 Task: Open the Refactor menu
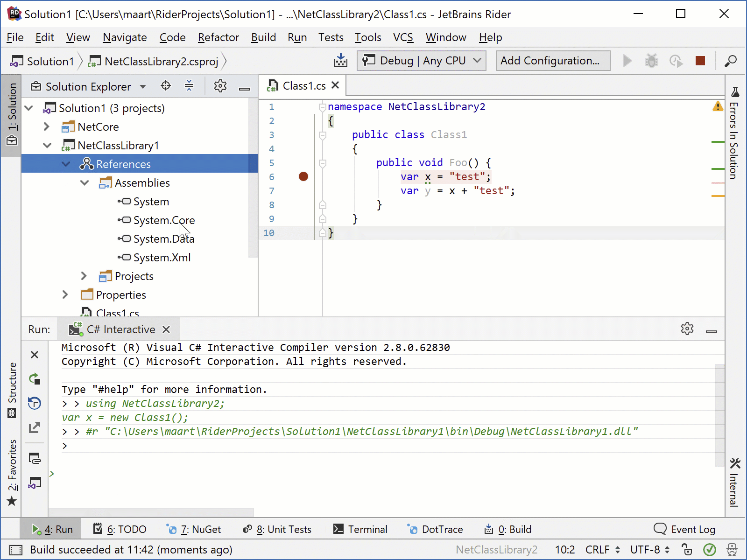pos(218,37)
